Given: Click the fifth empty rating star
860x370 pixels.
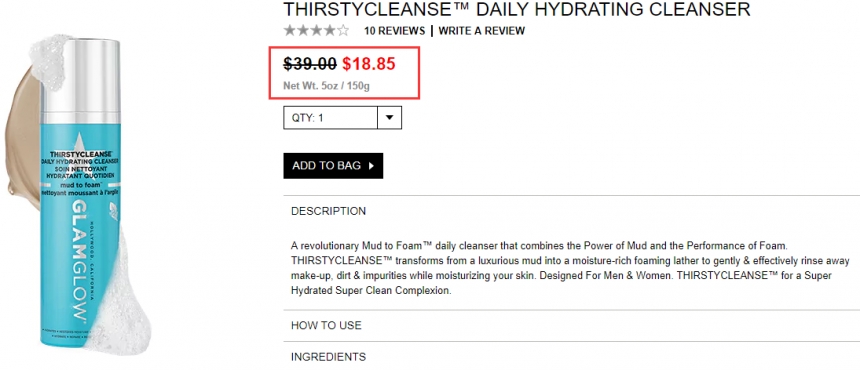Looking at the screenshot, I should click(x=343, y=31).
